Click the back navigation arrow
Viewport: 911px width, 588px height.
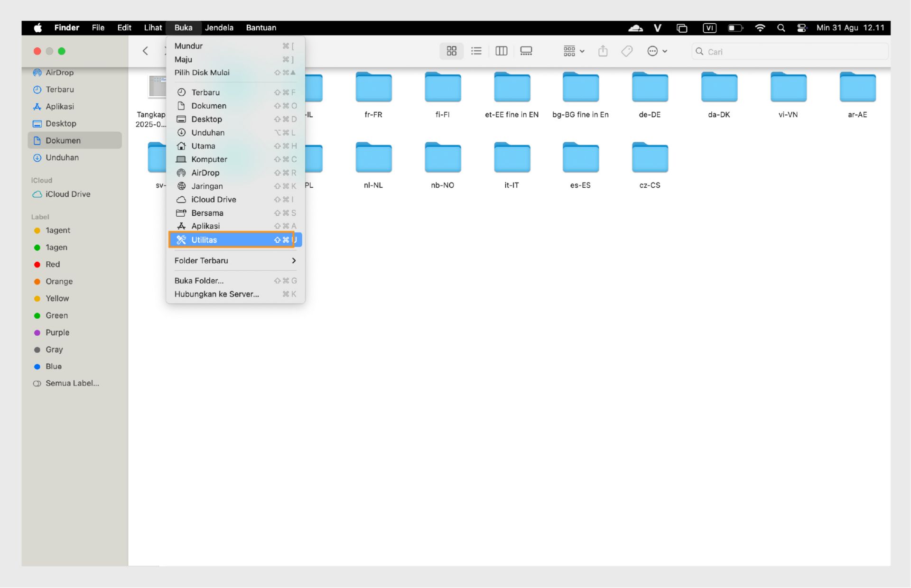pyautogui.click(x=146, y=51)
